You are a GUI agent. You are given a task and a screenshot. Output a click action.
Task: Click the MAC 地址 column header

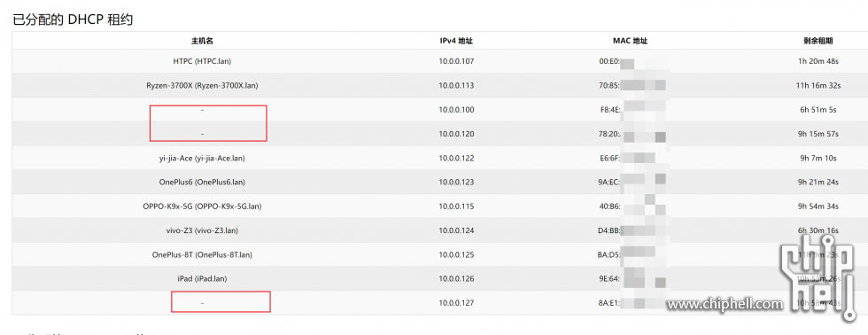[630, 41]
